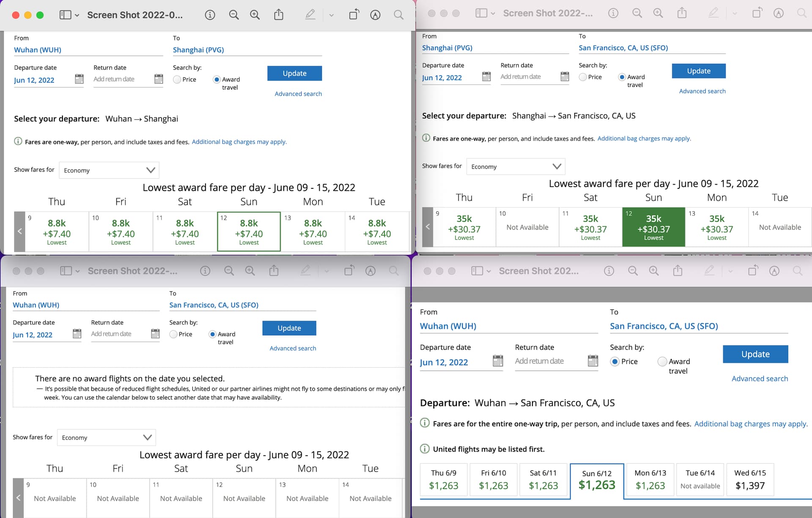
Task: Select Award travel radio in the $1,263 price search
Action: [x=662, y=362]
